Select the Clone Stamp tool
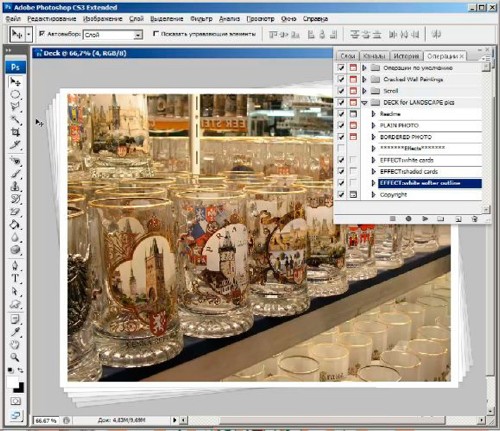Viewport: 500px width, 431px height. click(x=15, y=186)
